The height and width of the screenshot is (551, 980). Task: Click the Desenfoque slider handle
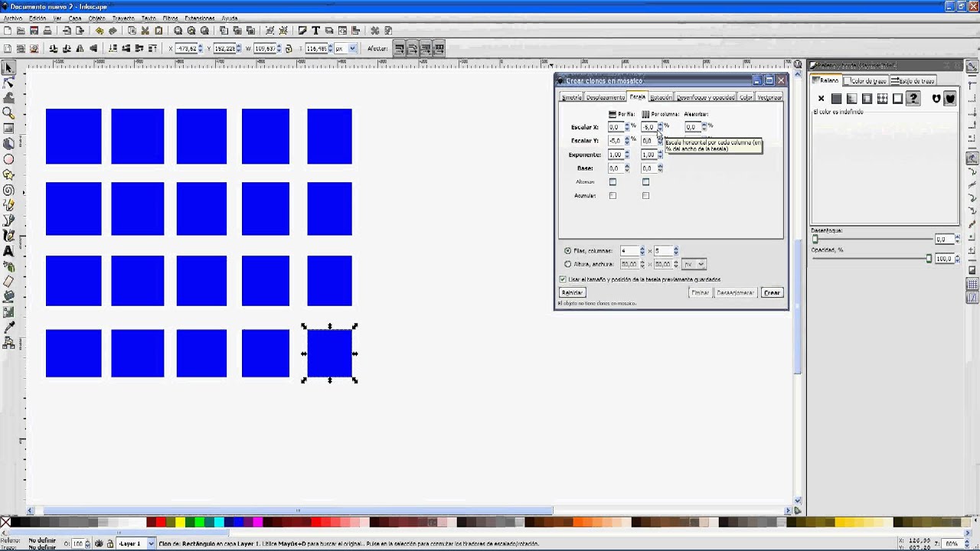(815, 239)
